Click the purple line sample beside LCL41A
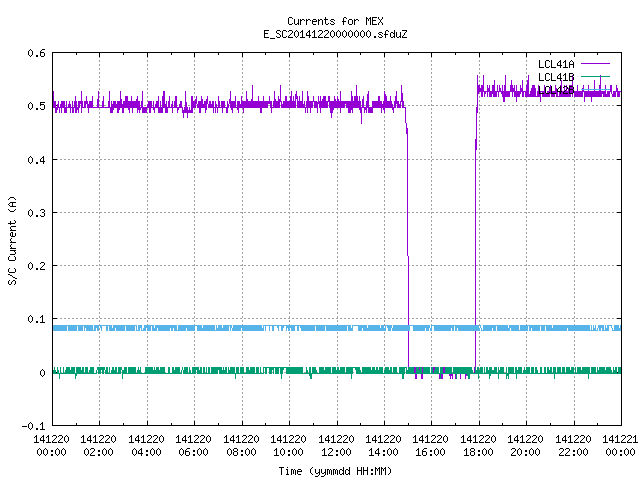The image size is (640, 480). (596, 64)
